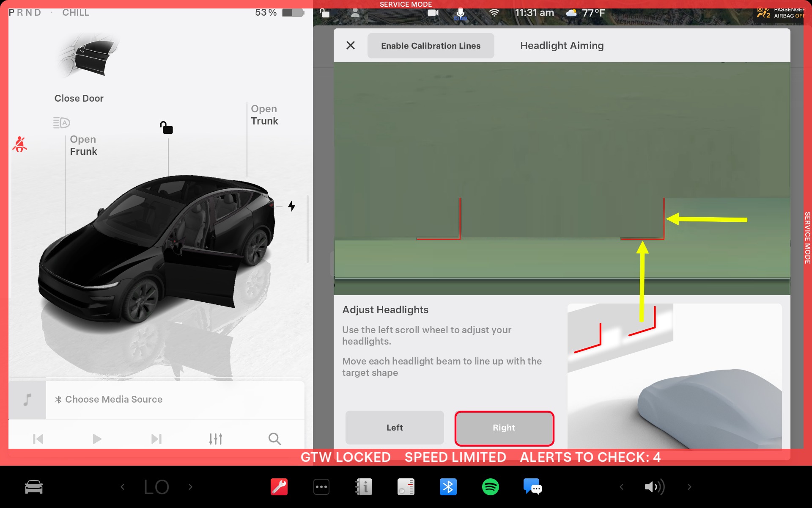Select the Right headlight button

click(x=504, y=428)
